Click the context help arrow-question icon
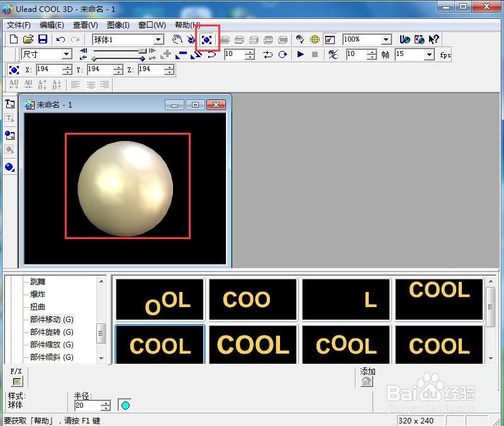This screenshot has width=504, height=426. [434, 39]
